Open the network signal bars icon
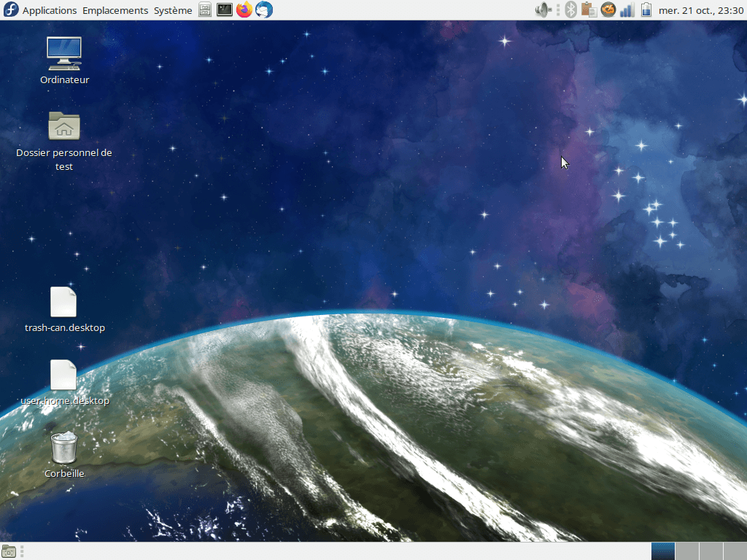 (627, 10)
